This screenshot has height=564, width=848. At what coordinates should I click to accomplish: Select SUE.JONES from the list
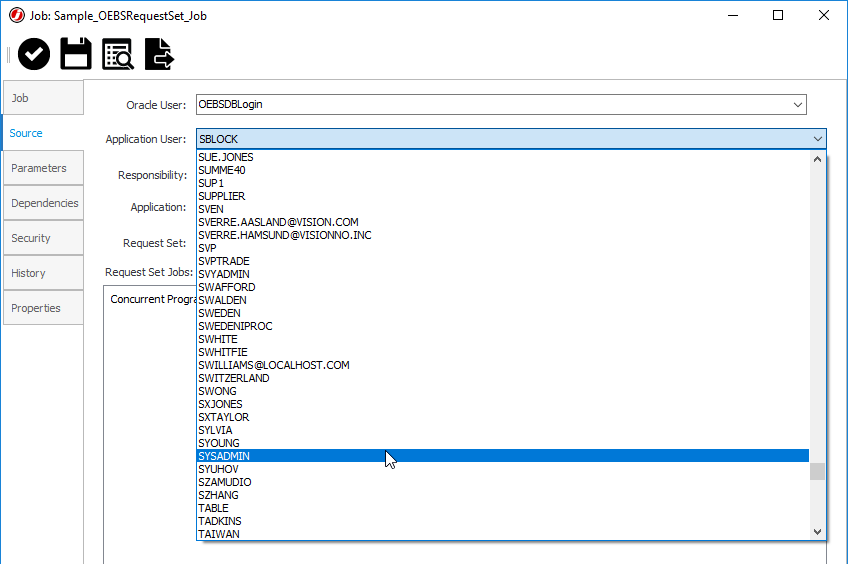pyautogui.click(x=503, y=157)
